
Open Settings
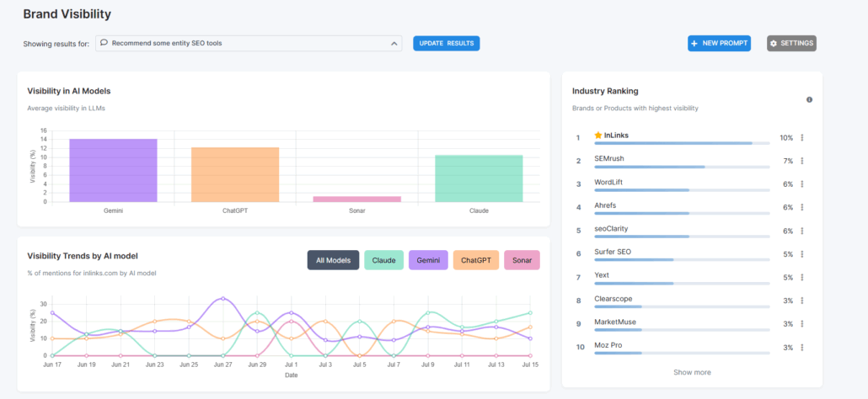click(x=791, y=43)
